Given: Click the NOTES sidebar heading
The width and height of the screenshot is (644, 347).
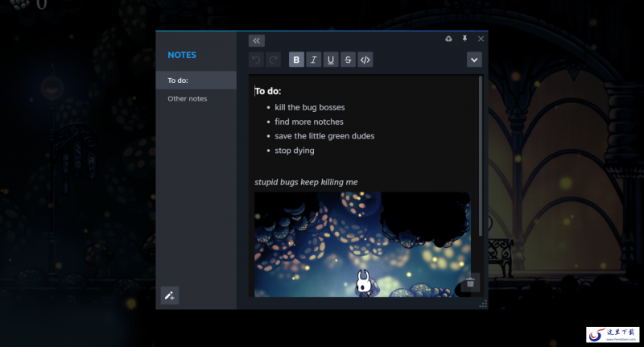Looking at the screenshot, I should [182, 55].
